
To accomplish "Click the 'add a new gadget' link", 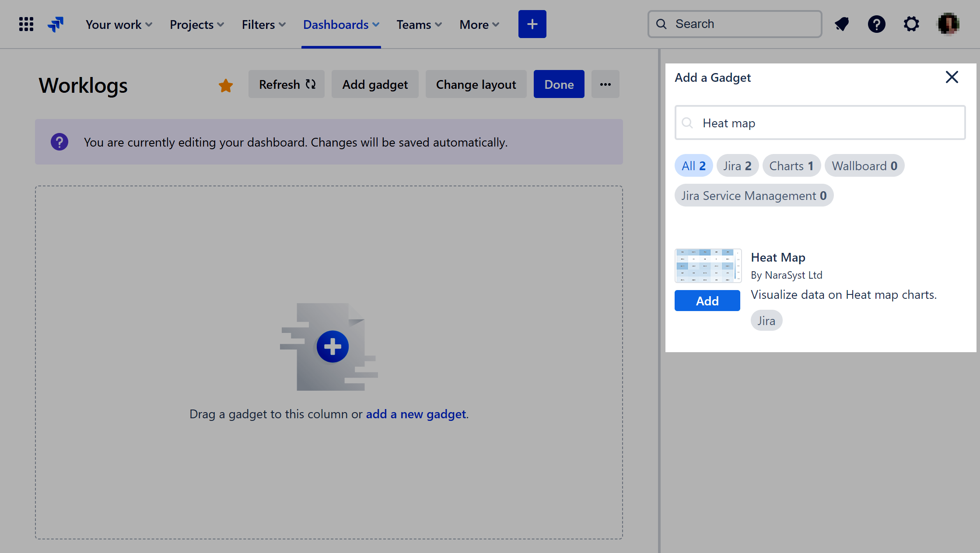I will [x=416, y=414].
